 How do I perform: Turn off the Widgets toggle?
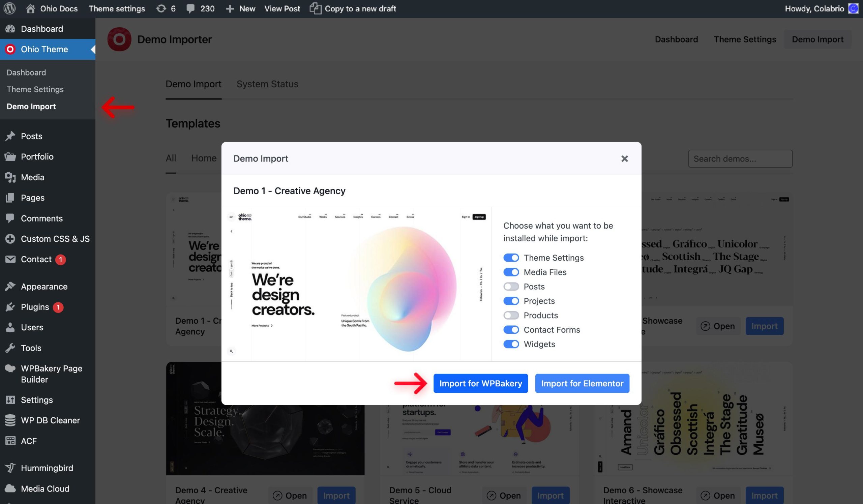pos(511,344)
